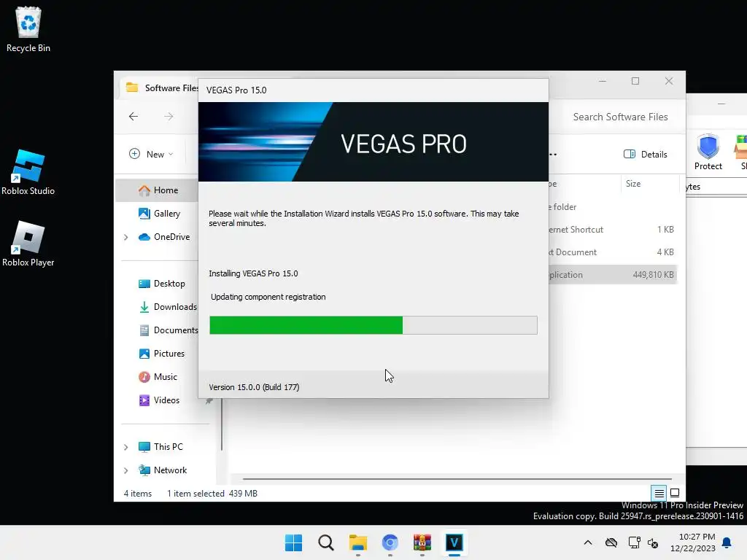Select Network in the navigation pane

click(163, 470)
